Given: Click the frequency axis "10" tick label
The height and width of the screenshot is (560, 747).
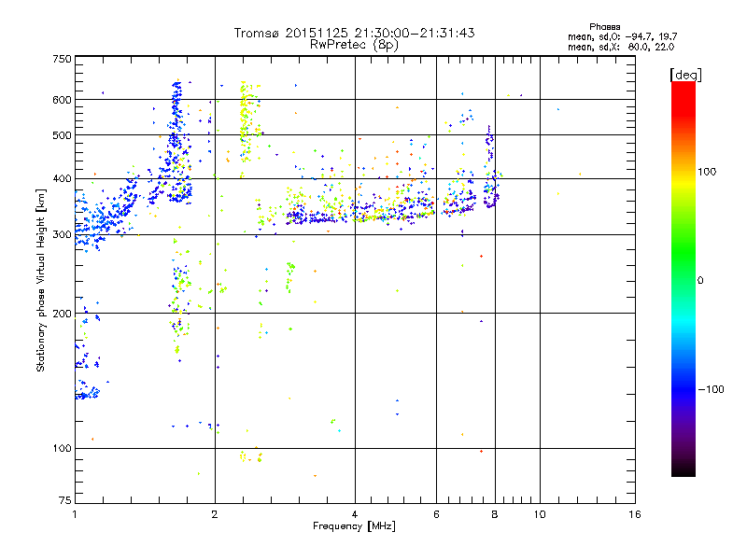Looking at the screenshot, I should click(540, 514).
